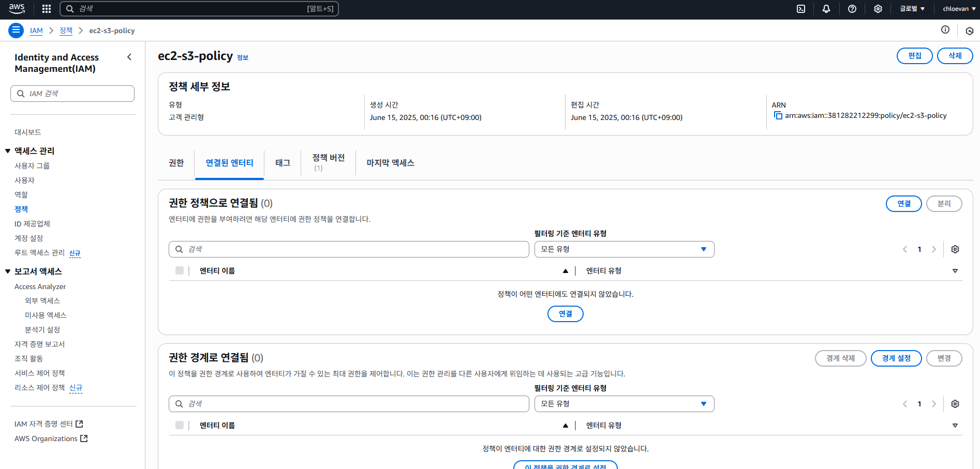
Task: Select all entities checkbox in permissions policy table
Action: point(180,270)
